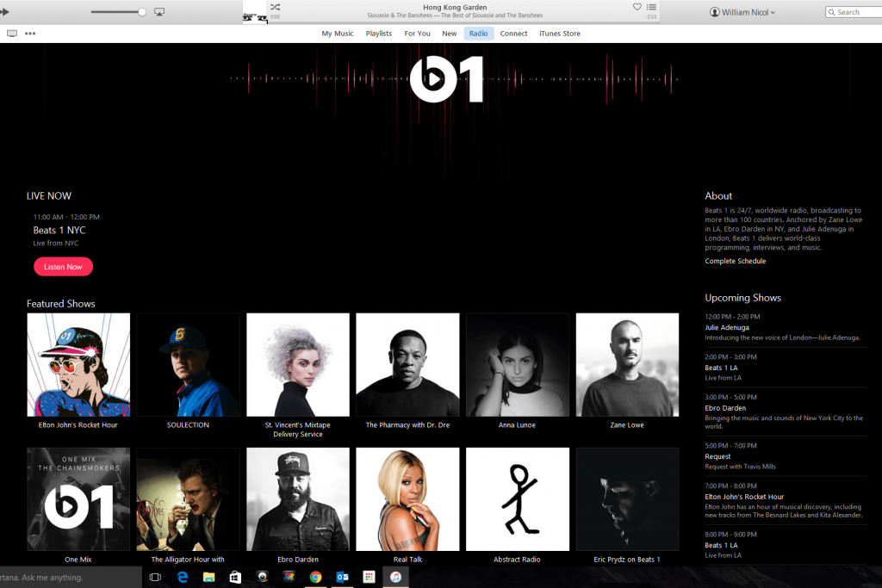882x588 pixels.
Task: Open the Up Next list
Action: pyautogui.click(x=651, y=7)
